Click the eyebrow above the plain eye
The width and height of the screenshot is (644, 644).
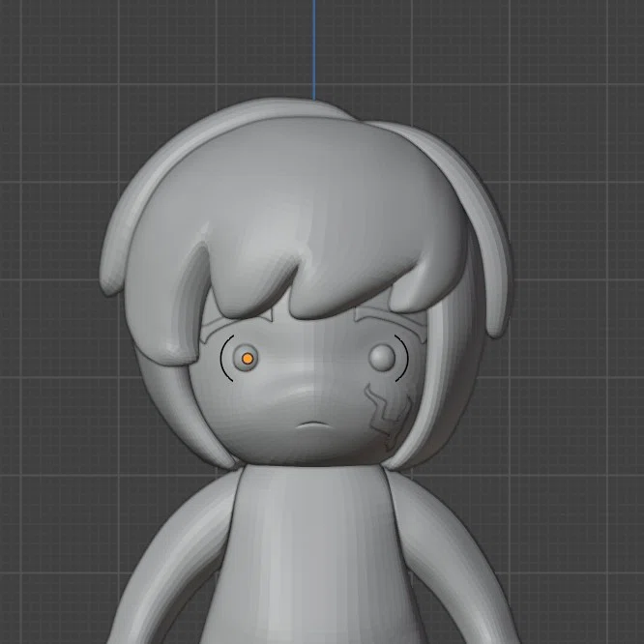[391, 322]
